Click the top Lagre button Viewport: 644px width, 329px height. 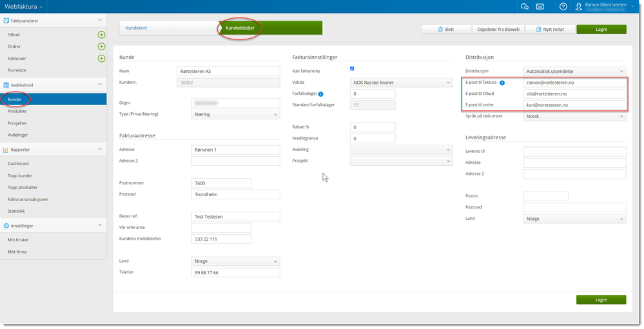tap(601, 29)
